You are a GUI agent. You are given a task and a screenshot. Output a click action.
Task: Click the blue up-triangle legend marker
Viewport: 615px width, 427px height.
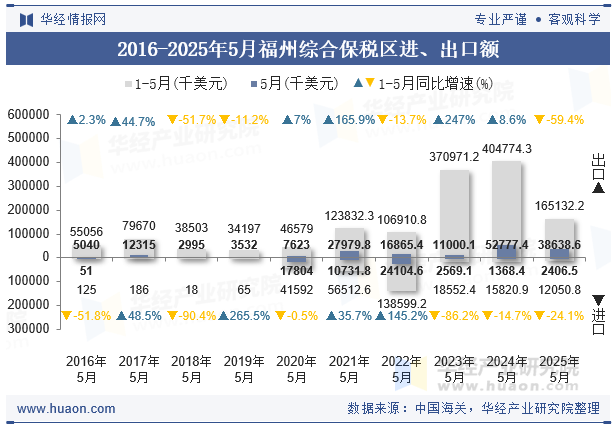coord(358,83)
